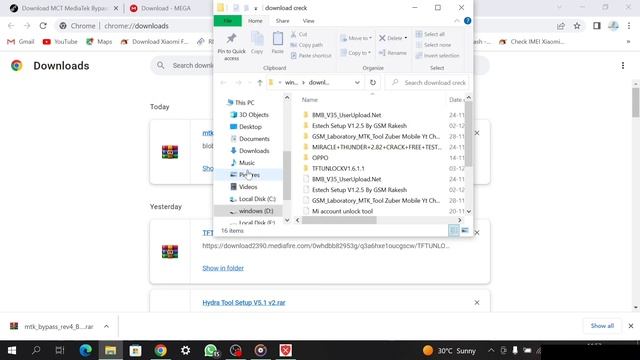Expand address bar history dropdown

point(357,82)
